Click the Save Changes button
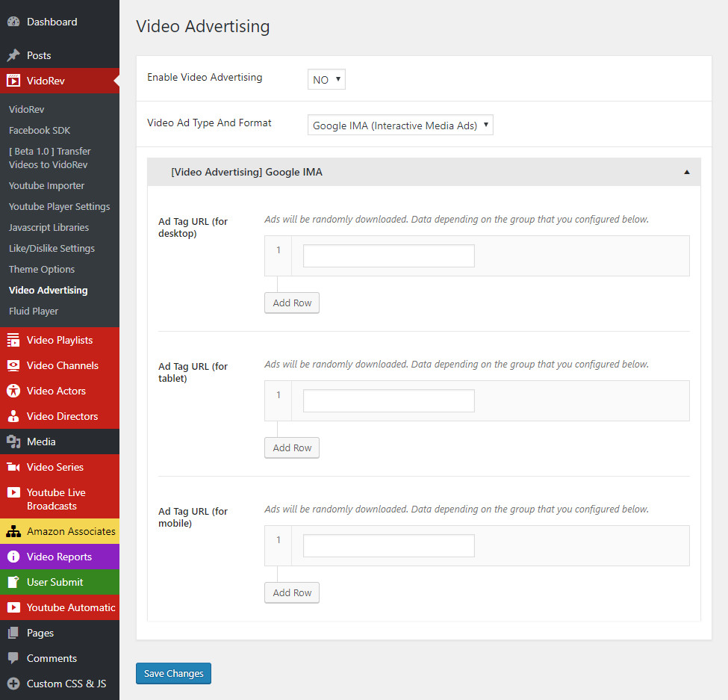 pyautogui.click(x=173, y=674)
